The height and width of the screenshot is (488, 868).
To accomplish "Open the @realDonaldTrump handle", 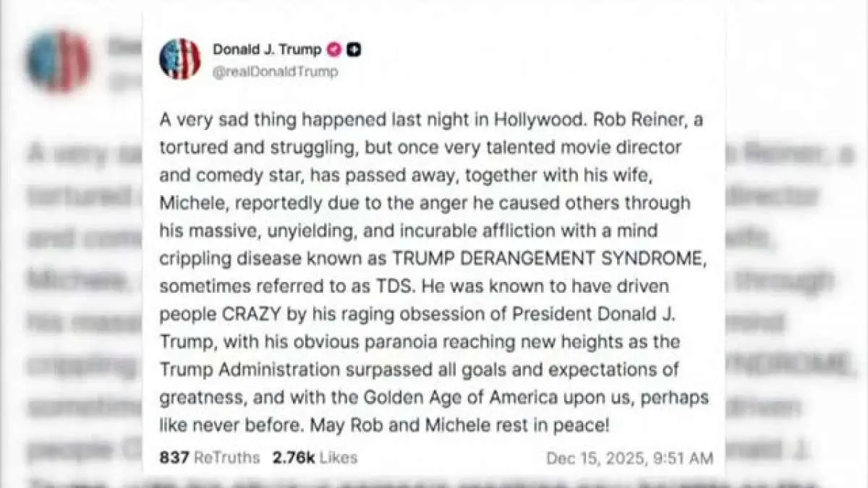I will 275,72.
